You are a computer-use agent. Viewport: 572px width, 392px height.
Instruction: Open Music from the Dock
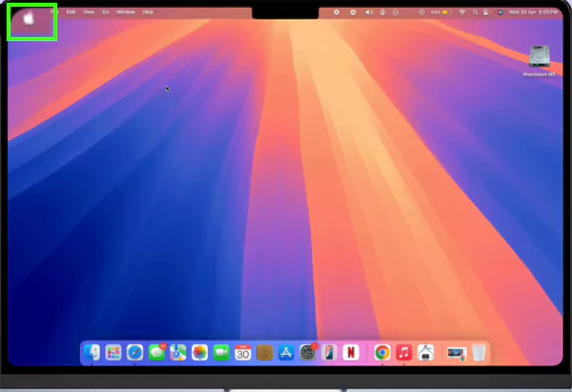tap(404, 353)
